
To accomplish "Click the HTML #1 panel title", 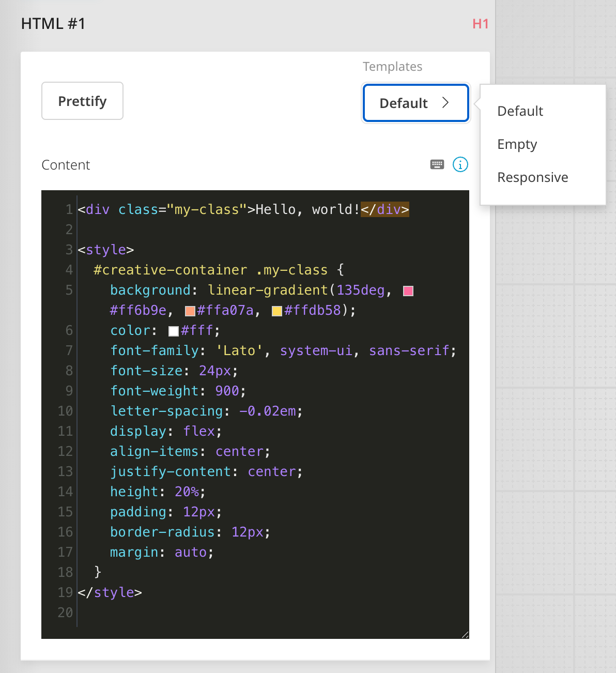I will tap(53, 24).
